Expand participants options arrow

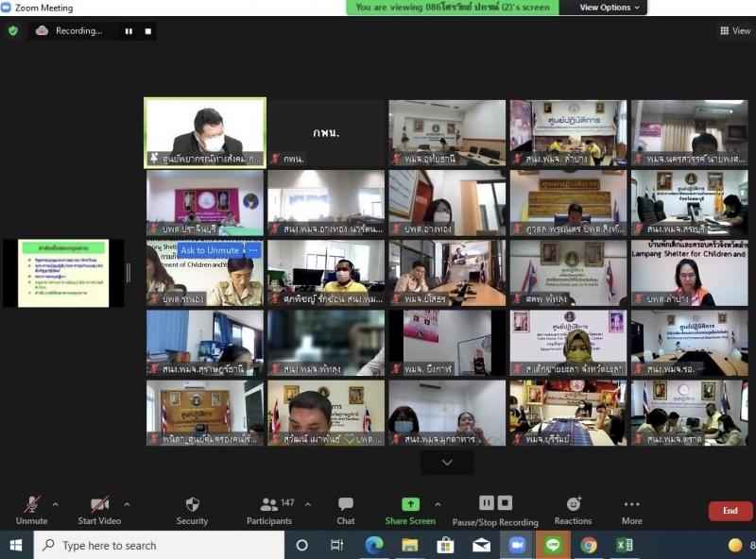[x=308, y=504]
